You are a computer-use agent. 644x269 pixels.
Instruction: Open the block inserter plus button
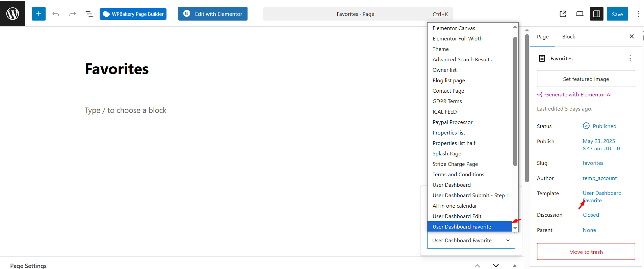click(39, 14)
